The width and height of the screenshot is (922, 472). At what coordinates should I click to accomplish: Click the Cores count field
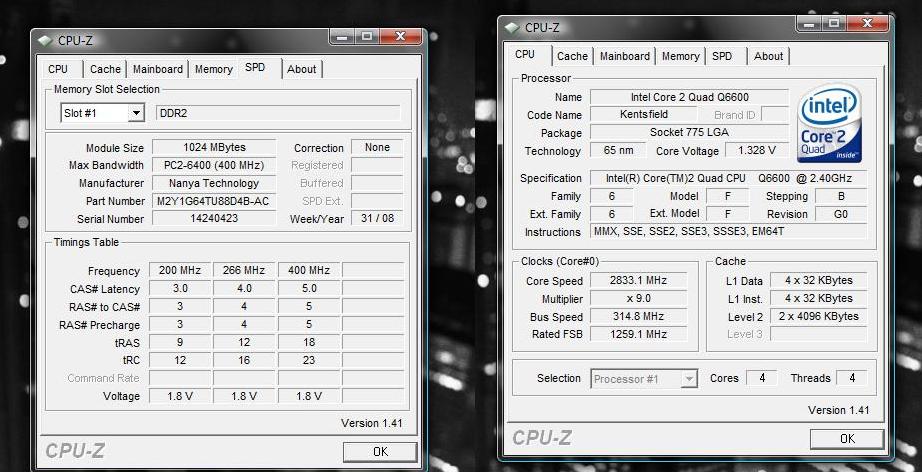[x=762, y=378]
